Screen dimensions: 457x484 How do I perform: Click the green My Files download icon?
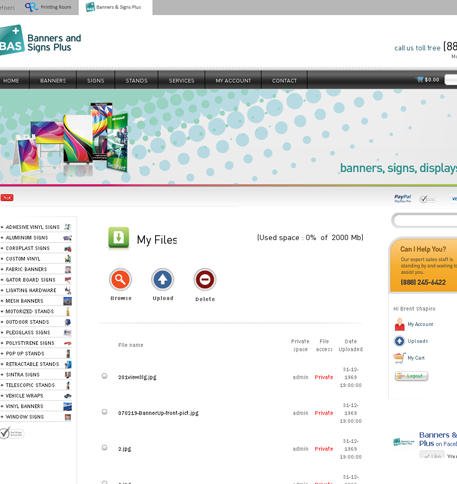[x=118, y=238]
